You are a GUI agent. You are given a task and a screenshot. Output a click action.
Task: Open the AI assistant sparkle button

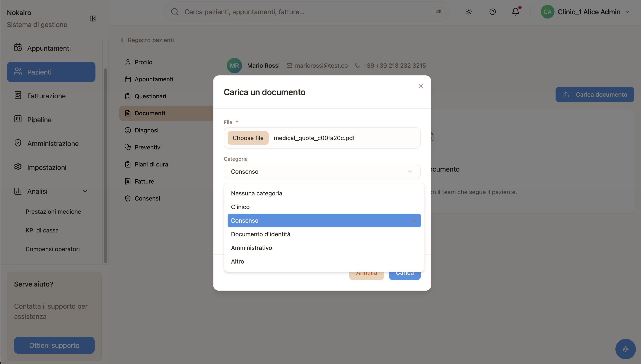[625, 349]
